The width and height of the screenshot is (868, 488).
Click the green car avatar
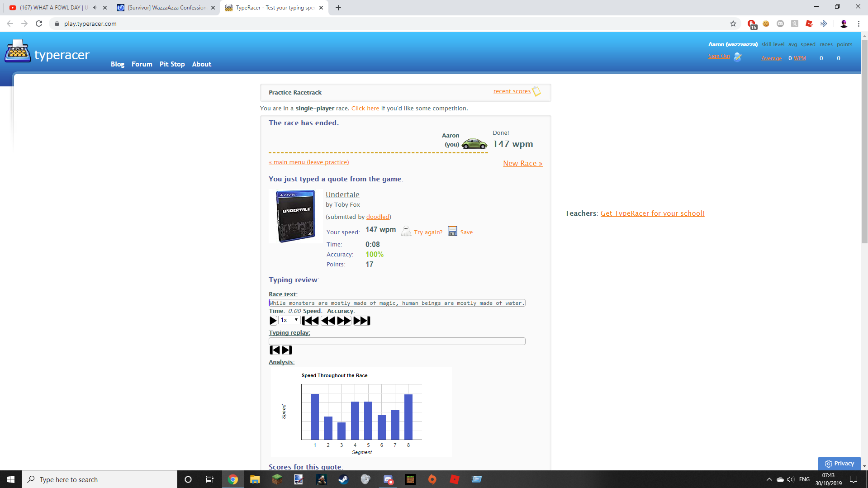click(474, 143)
